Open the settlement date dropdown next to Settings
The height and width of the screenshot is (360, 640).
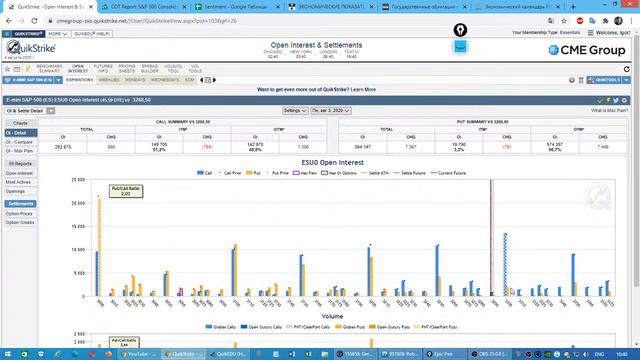pos(331,111)
